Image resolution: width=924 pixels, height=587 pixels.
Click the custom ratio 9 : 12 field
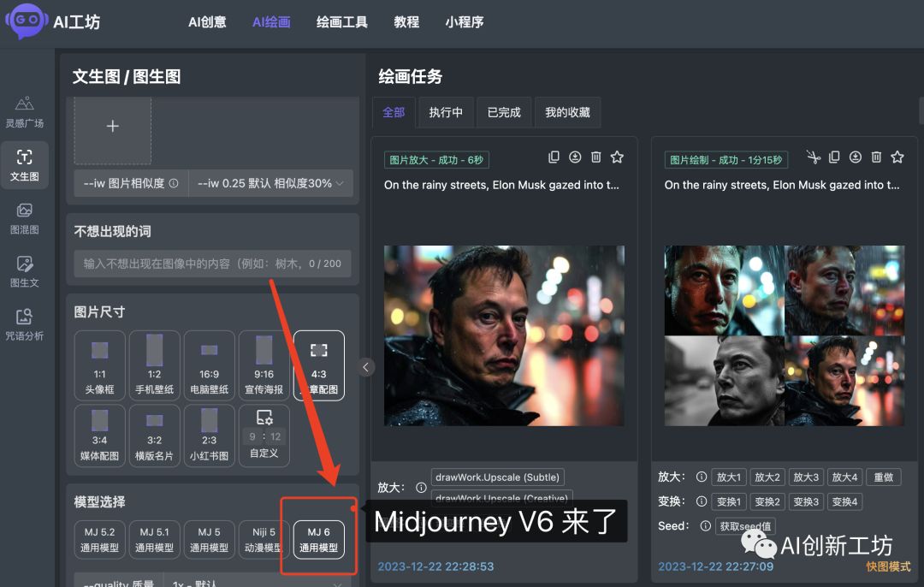click(264, 436)
